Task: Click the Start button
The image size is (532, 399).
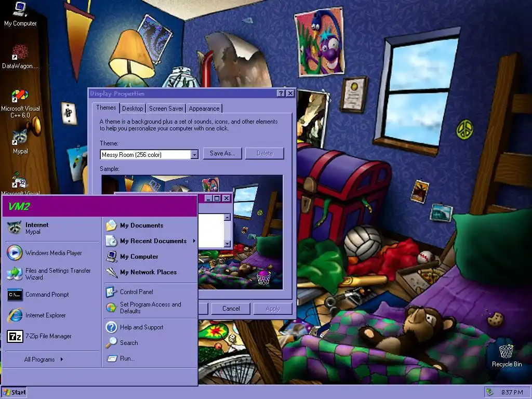Action: (14, 392)
